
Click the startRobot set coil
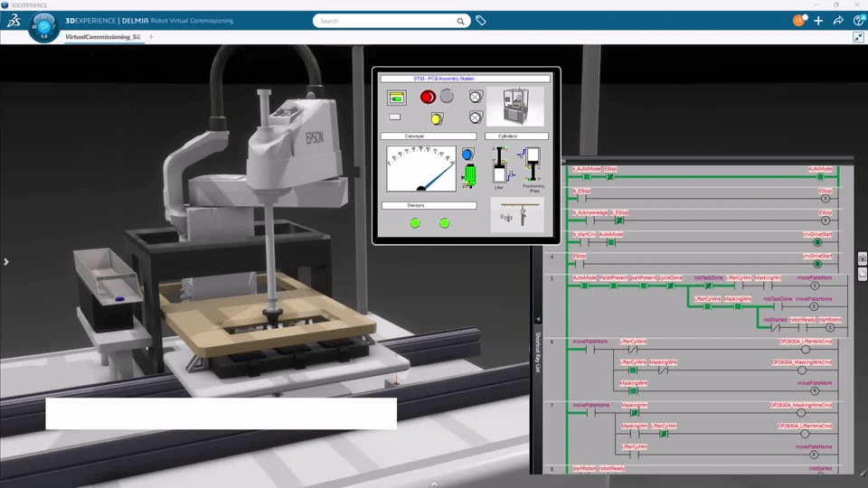tap(829, 327)
